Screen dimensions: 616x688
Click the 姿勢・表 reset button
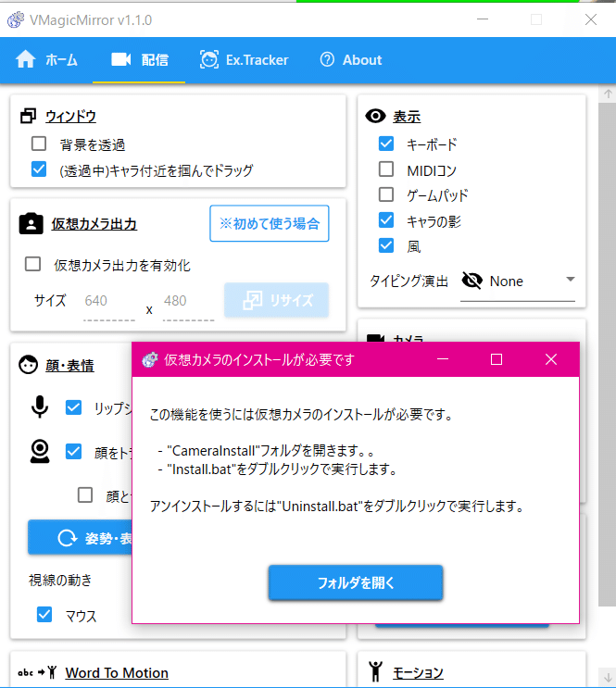81,537
